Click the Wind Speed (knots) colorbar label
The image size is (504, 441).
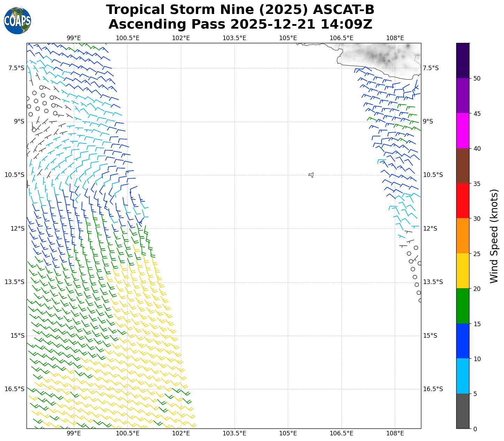pos(494,236)
